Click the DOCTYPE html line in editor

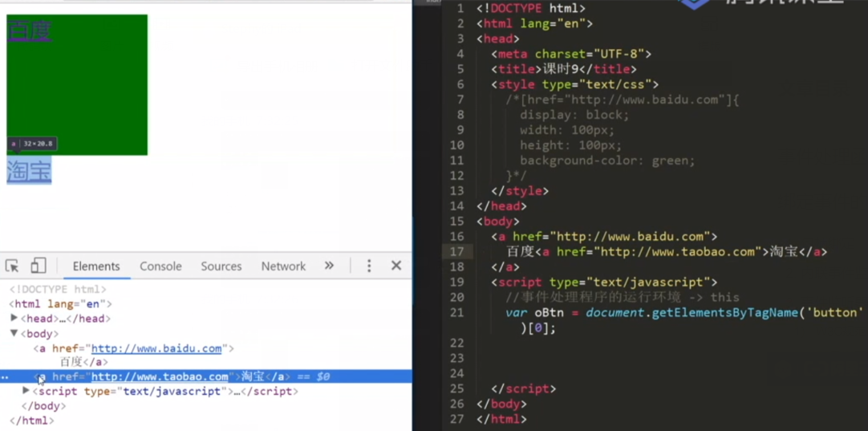(531, 8)
